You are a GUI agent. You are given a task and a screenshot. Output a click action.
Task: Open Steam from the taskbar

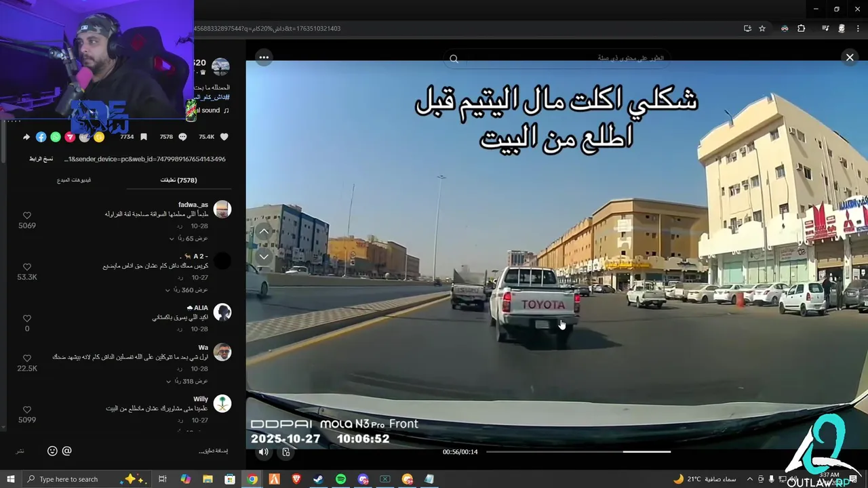tap(318, 479)
